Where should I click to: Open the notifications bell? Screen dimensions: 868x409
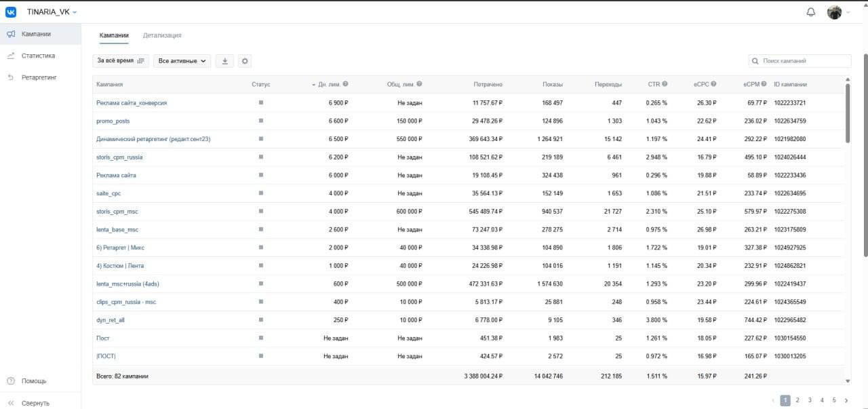(x=811, y=12)
